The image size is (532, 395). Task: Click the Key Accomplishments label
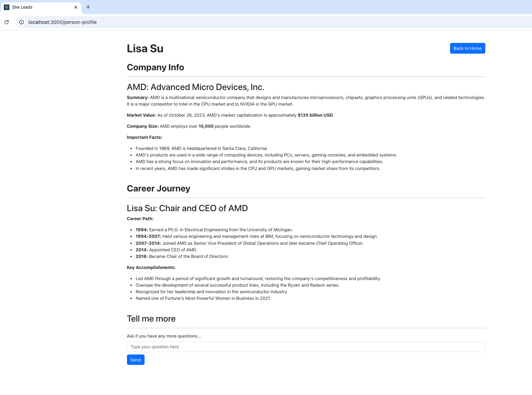pyautogui.click(x=151, y=268)
